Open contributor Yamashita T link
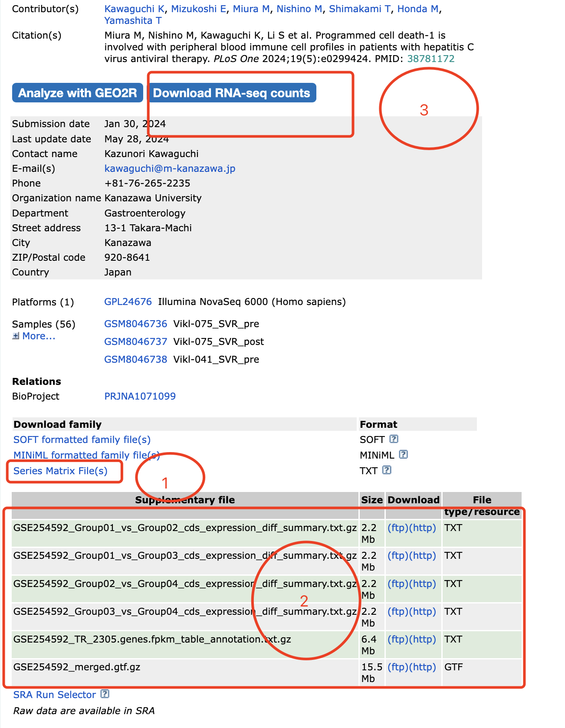Viewport: 565px width, 728px height. coord(133,20)
